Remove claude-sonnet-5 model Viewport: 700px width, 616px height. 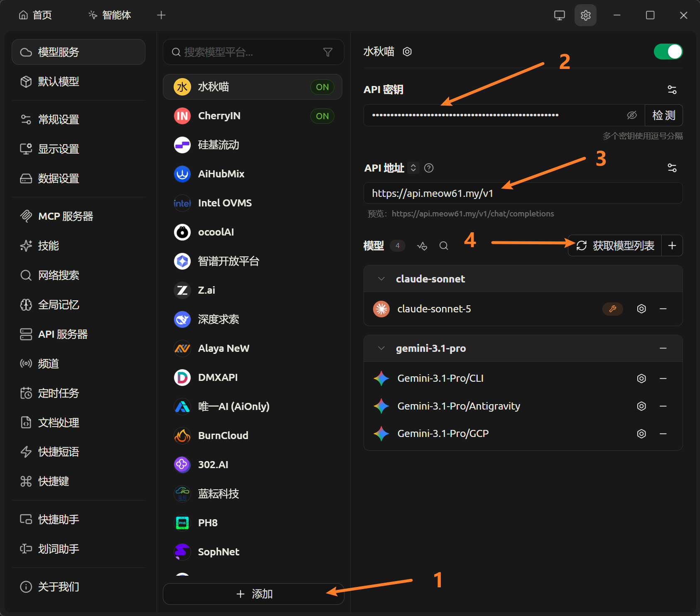point(663,309)
